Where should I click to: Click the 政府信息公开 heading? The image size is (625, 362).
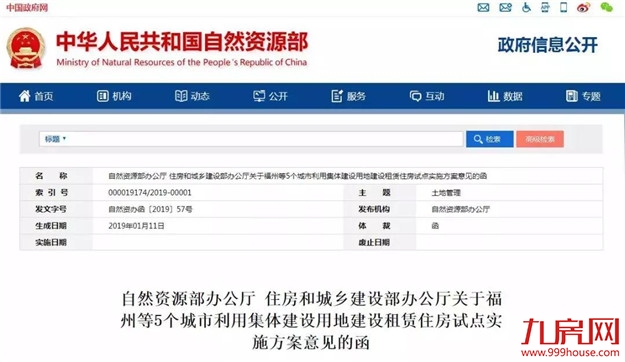tap(548, 45)
